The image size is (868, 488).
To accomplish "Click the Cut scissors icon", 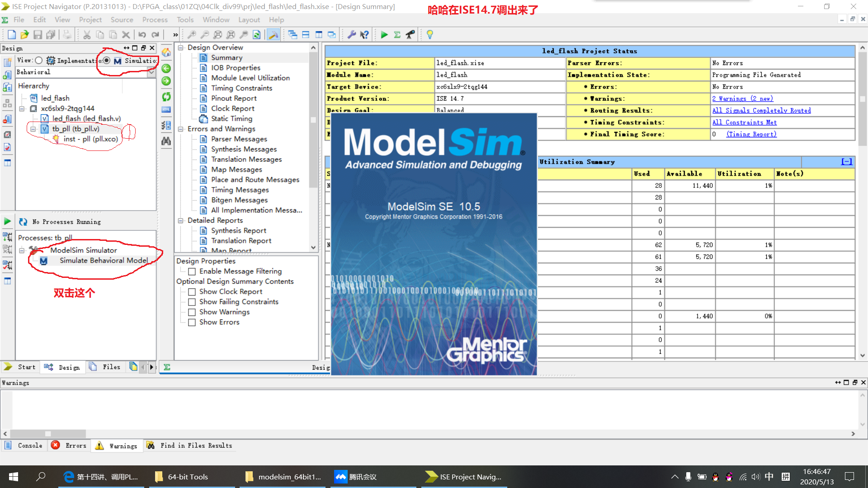I will click(87, 35).
